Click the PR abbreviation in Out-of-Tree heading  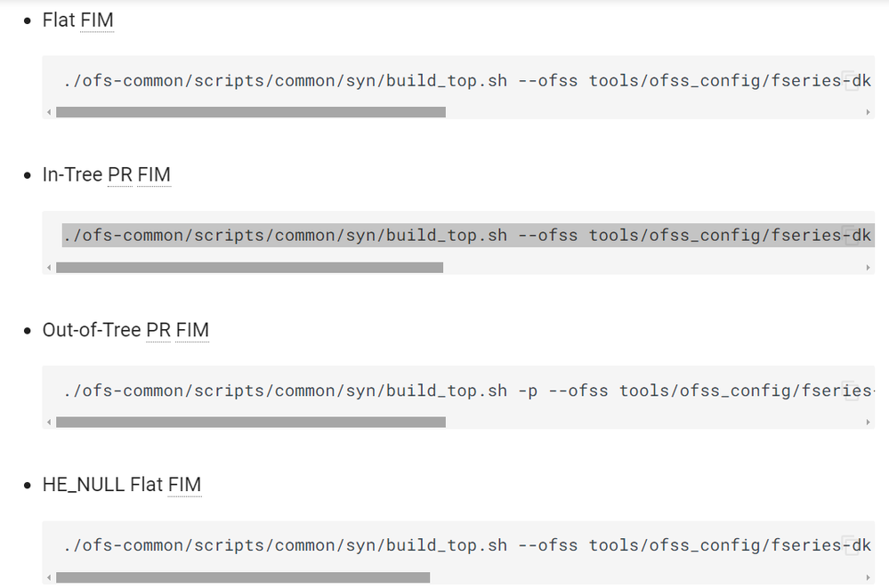point(158,330)
